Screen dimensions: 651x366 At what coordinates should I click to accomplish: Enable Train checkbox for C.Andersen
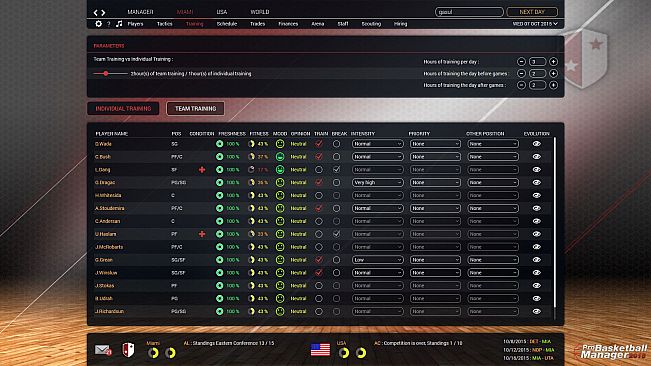[x=319, y=221]
